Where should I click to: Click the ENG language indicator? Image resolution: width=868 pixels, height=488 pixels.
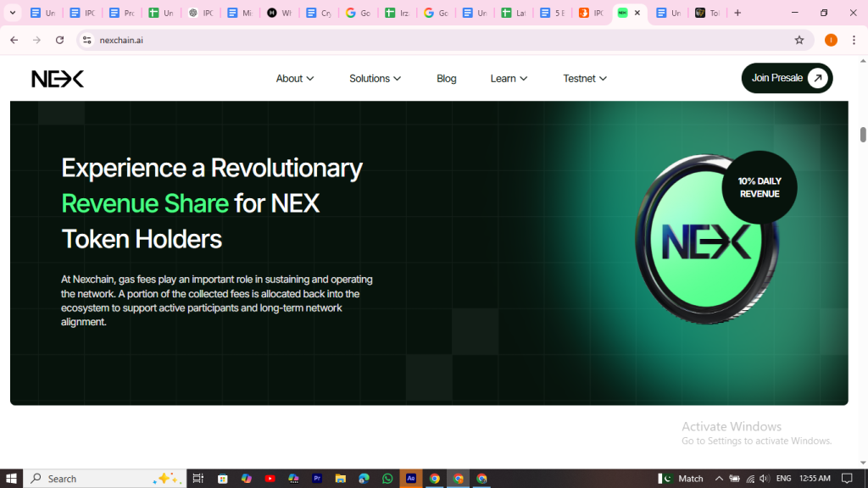coord(783,479)
